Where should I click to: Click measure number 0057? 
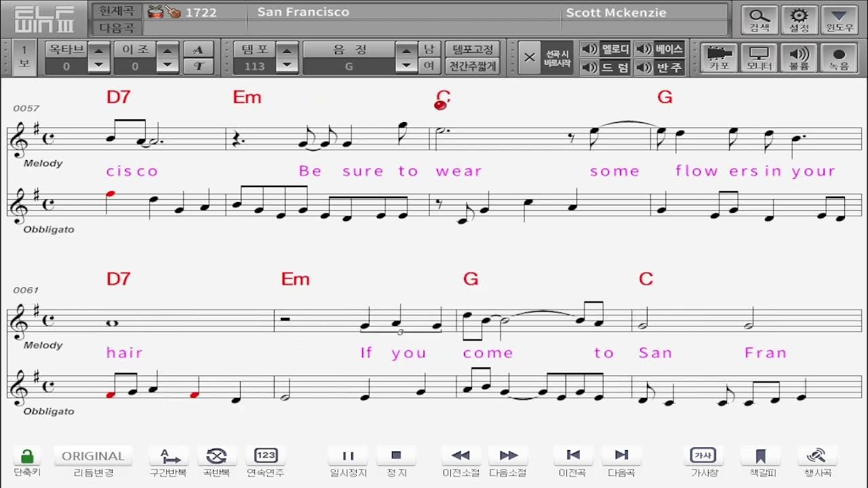click(x=26, y=108)
